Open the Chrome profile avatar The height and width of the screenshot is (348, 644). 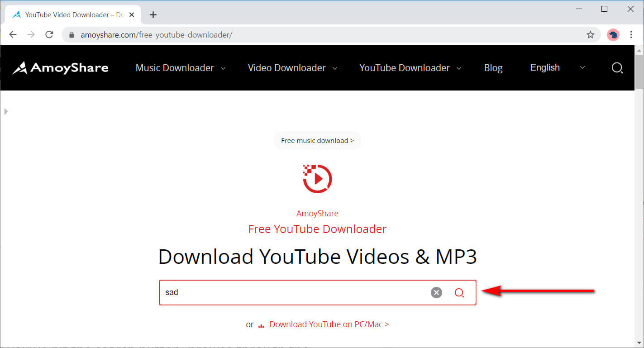[x=613, y=35]
